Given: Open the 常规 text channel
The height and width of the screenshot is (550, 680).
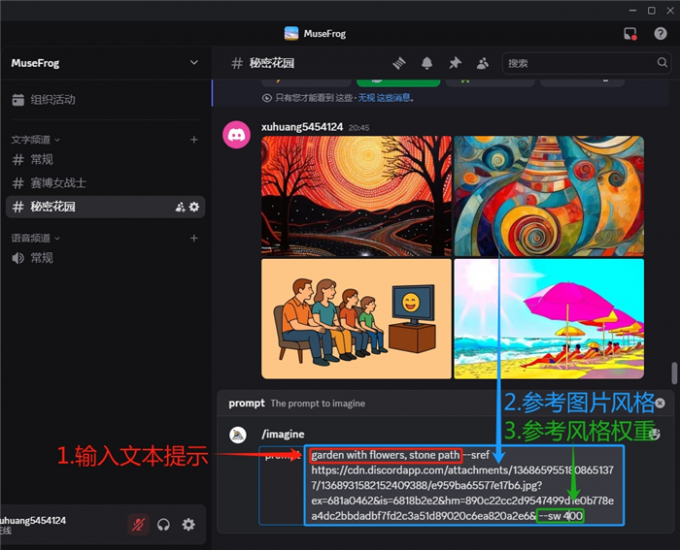Looking at the screenshot, I should [x=105, y=160].
